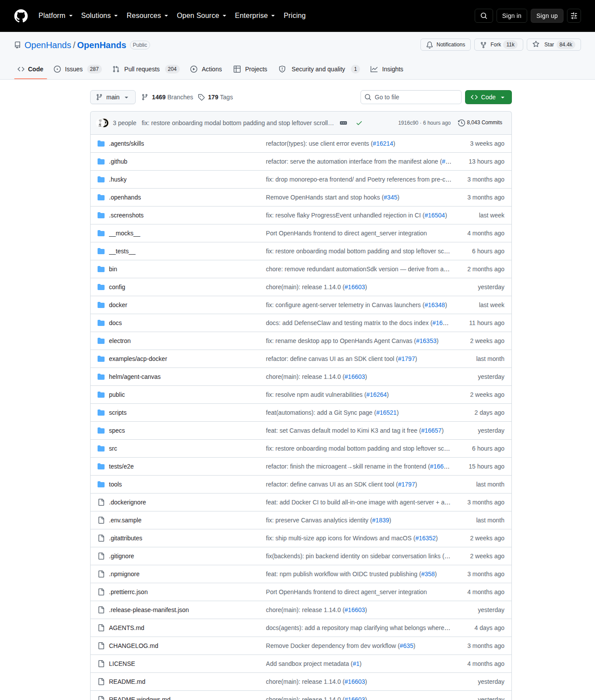The width and height of the screenshot is (595, 700).
Task: Open the electron folder
Action: 120,341
